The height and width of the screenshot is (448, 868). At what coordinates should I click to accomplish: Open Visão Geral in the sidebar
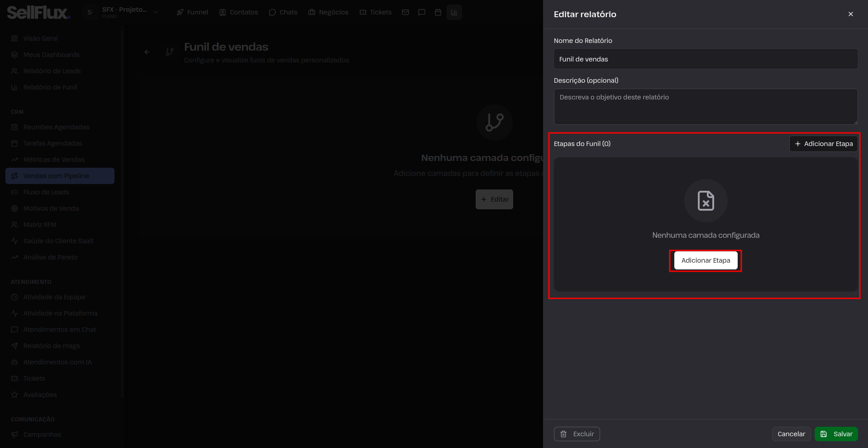click(60, 38)
